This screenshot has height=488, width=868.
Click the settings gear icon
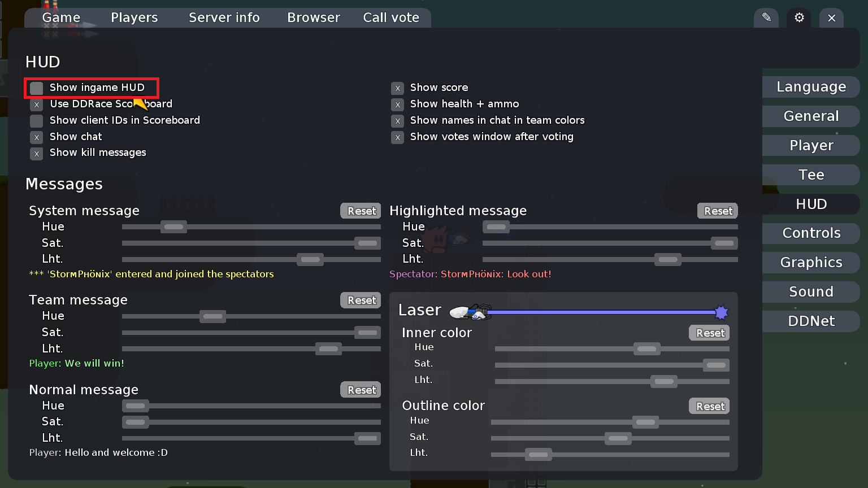(798, 18)
